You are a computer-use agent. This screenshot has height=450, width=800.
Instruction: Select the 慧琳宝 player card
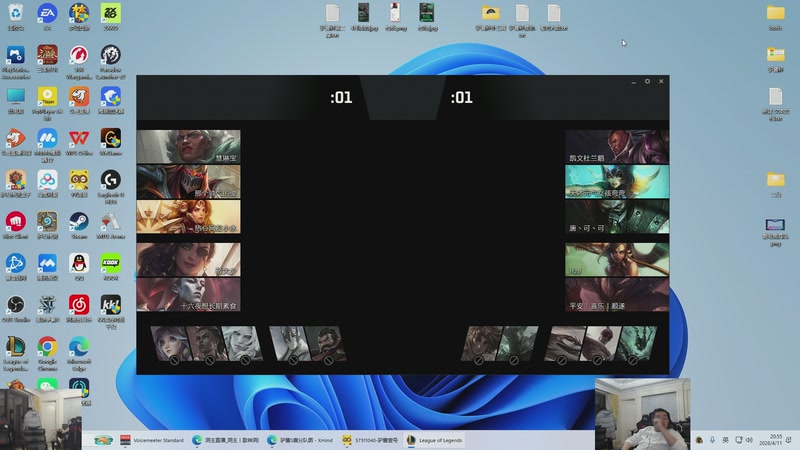pyautogui.click(x=188, y=146)
